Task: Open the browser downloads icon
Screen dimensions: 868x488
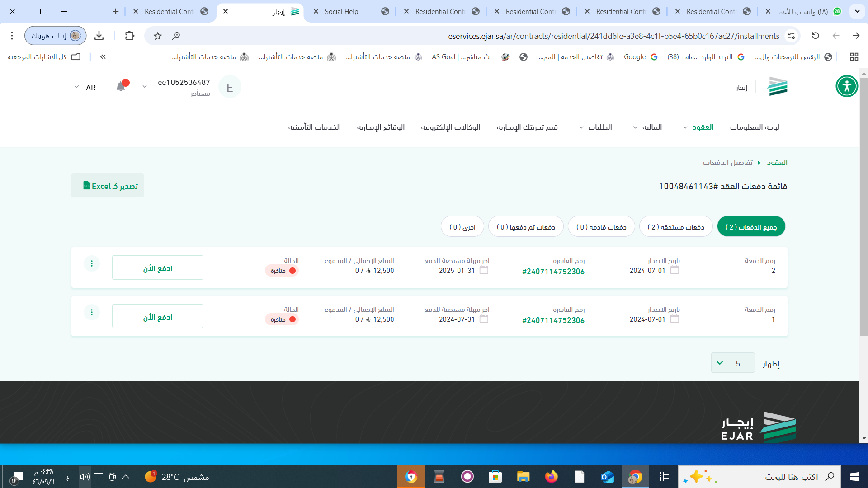Action: (99, 36)
